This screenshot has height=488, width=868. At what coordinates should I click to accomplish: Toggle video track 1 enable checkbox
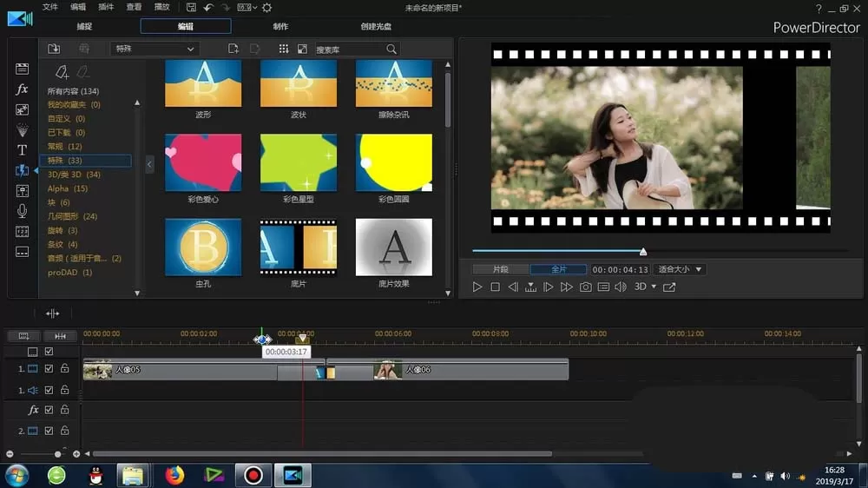tap(49, 369)
